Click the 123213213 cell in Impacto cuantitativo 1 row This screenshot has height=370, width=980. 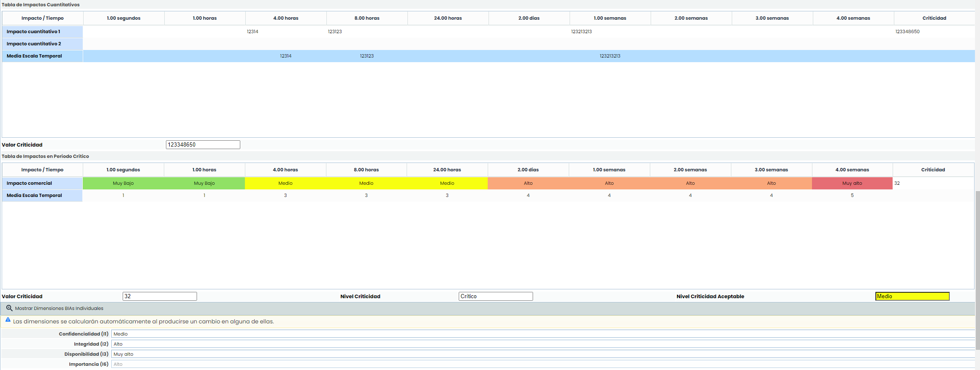click(581, 32)
